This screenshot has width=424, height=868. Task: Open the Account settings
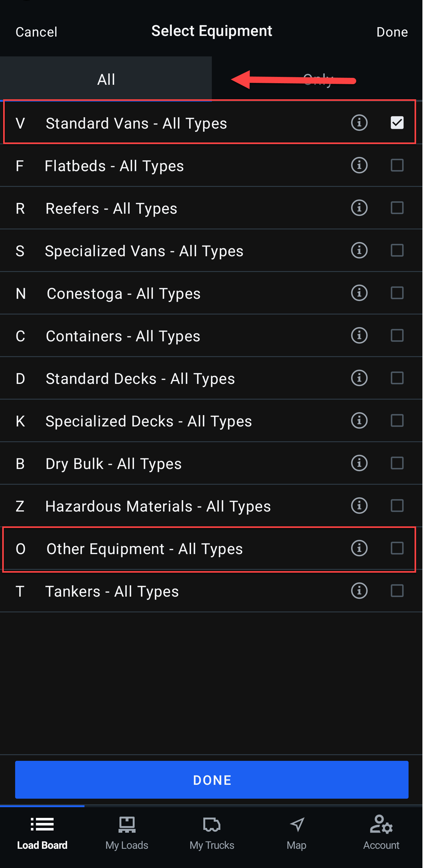point(381,836)
